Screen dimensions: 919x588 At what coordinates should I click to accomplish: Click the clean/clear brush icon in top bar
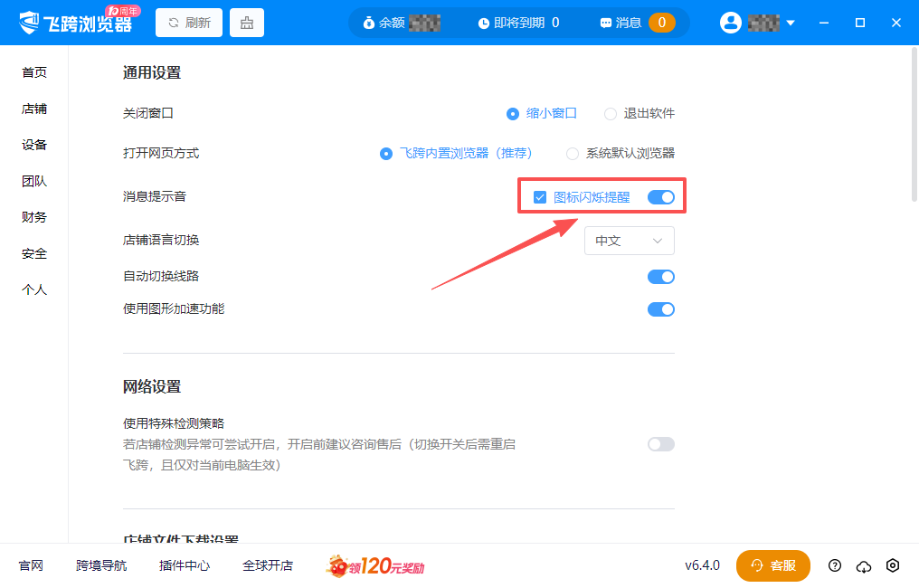click(246, 22)
